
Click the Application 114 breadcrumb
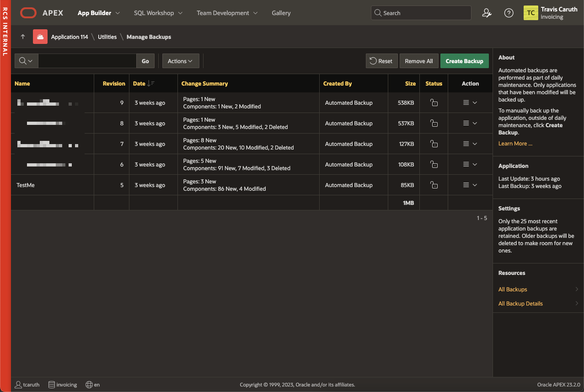pos(70,37)
